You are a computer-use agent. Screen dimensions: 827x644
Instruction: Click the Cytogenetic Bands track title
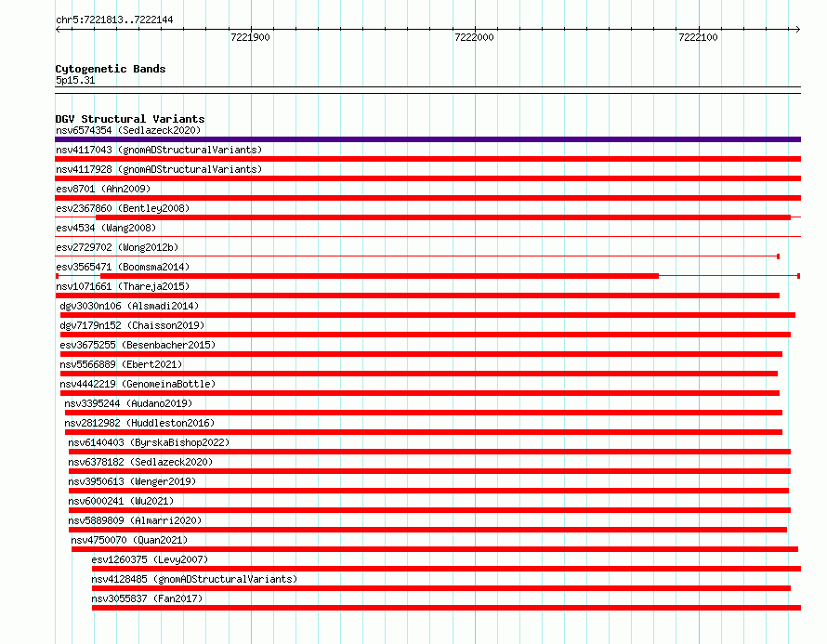coord(111,69)
